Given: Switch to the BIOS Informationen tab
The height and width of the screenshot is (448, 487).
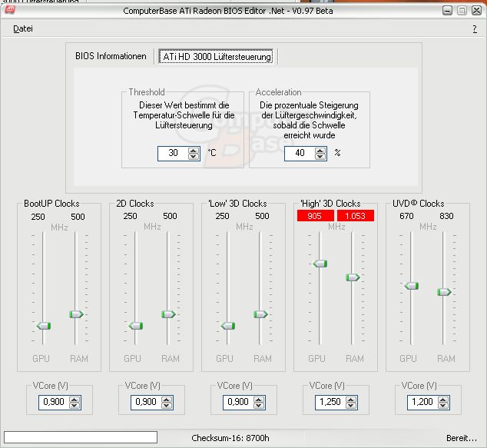Looking at the screenshot, I should click(111, 56).
